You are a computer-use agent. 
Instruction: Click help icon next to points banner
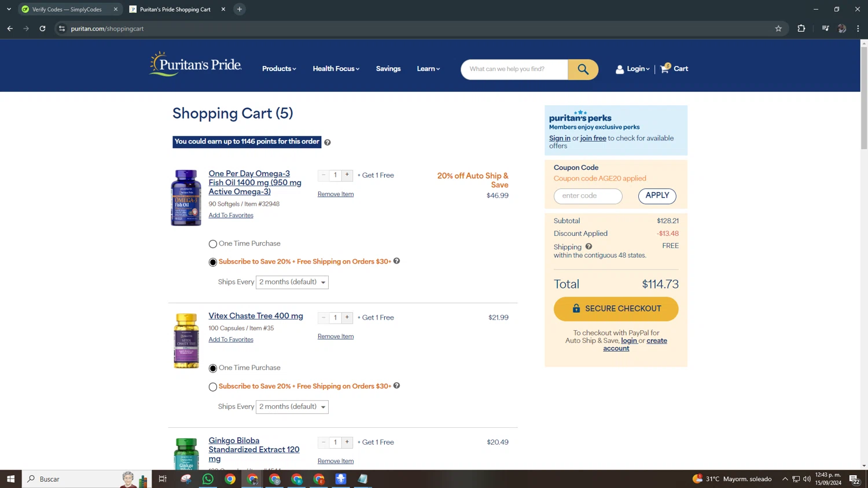coord(328,142)
